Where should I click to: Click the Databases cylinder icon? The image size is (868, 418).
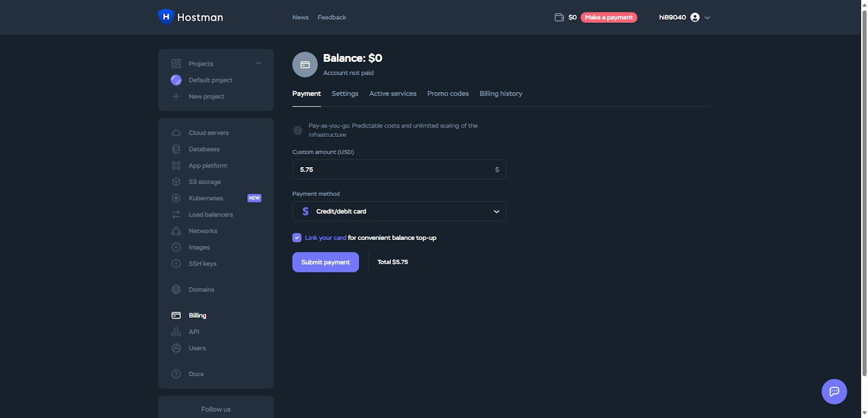click(x=176, y=149)
